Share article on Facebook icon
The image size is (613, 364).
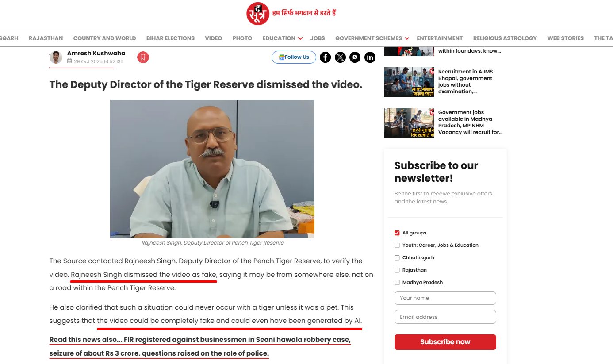(x=325, y=57)
